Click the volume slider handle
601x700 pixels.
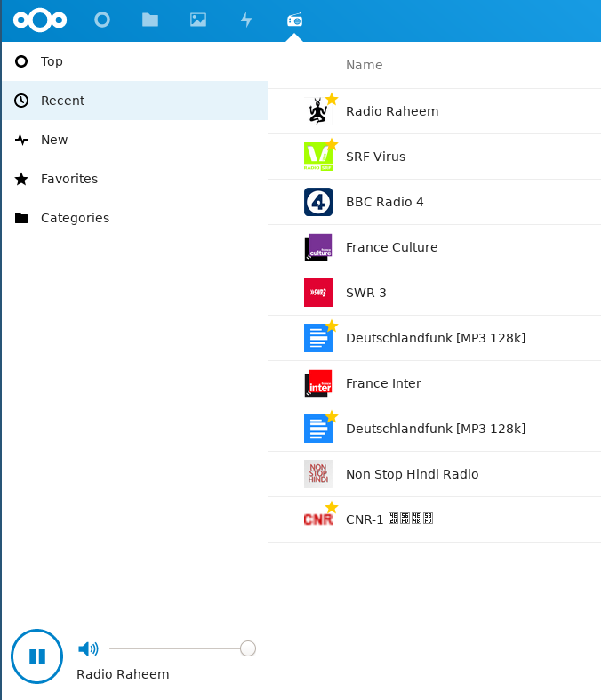pyautogui.click(x=248, y=648)
